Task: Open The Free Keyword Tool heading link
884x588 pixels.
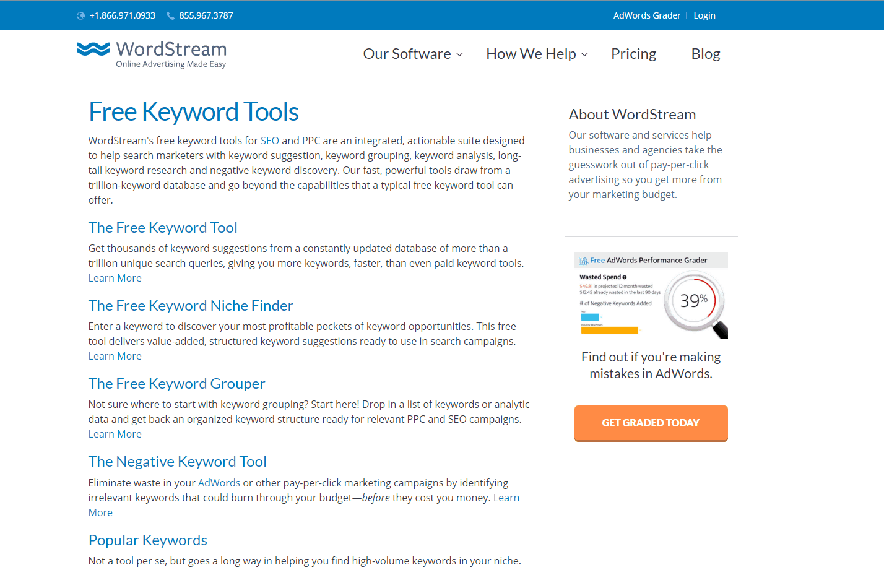Action: click(163, 228)
